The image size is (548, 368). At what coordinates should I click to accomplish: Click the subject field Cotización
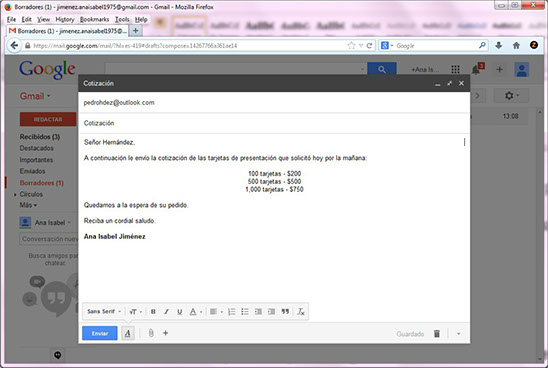click(x=274, y=123)
